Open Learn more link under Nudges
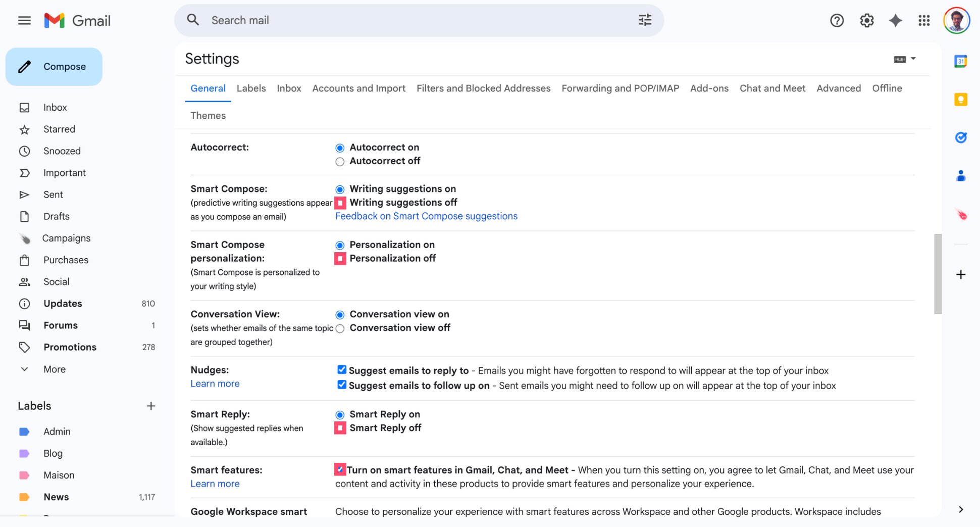Image resolution: width=980 pixels, height=527 pixels. tap(215, 384)
